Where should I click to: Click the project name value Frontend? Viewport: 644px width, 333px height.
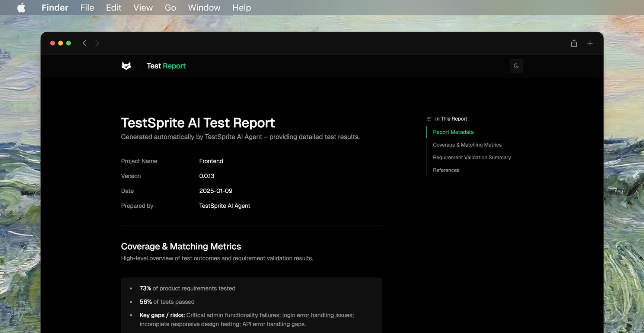tap(211, 161)
